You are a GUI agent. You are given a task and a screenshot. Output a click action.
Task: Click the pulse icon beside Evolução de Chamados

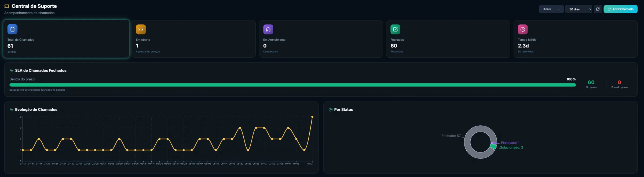(12, 109)
